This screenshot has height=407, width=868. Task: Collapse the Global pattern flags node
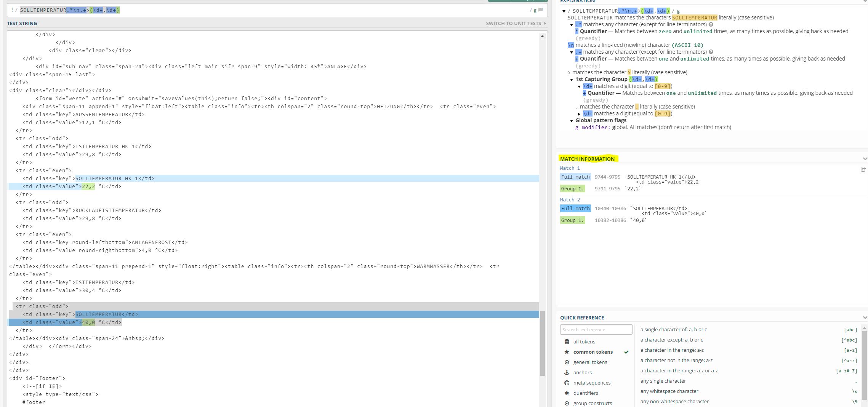[x=572, y=121]
